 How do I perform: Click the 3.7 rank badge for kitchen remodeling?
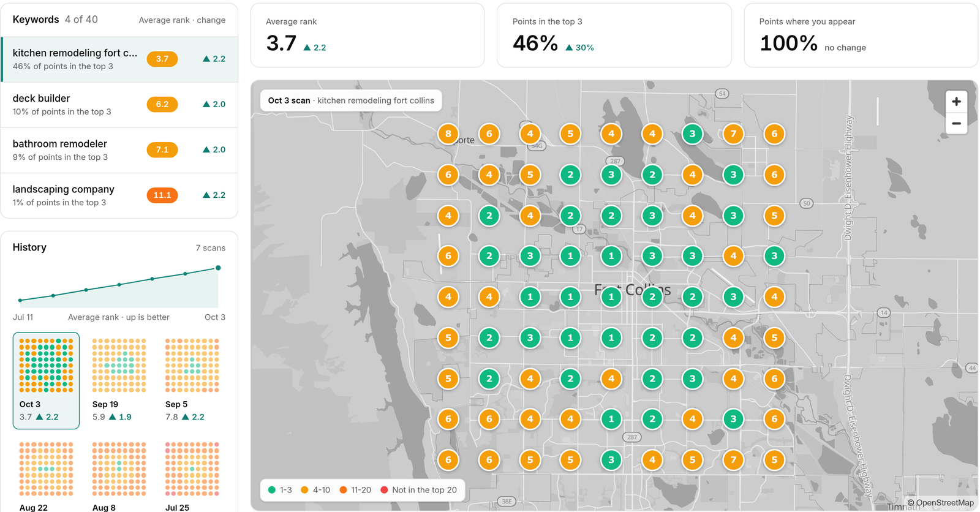click(162, 59)
